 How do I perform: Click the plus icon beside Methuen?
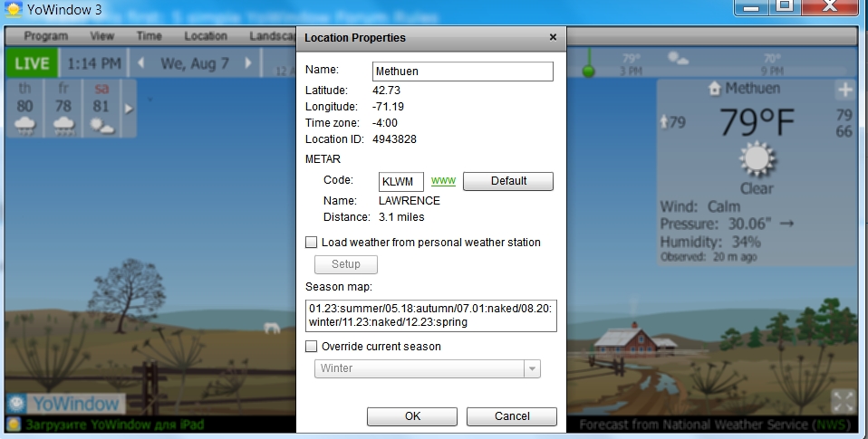coord(844,90)
